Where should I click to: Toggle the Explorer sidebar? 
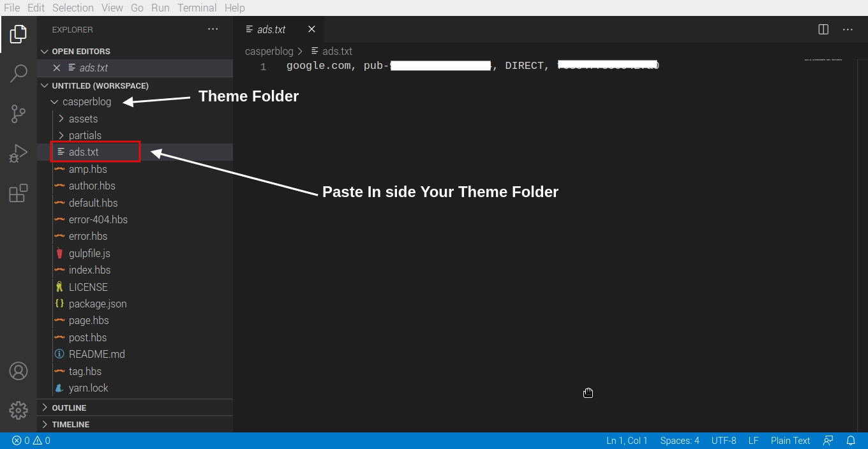[x=18, y=34]
